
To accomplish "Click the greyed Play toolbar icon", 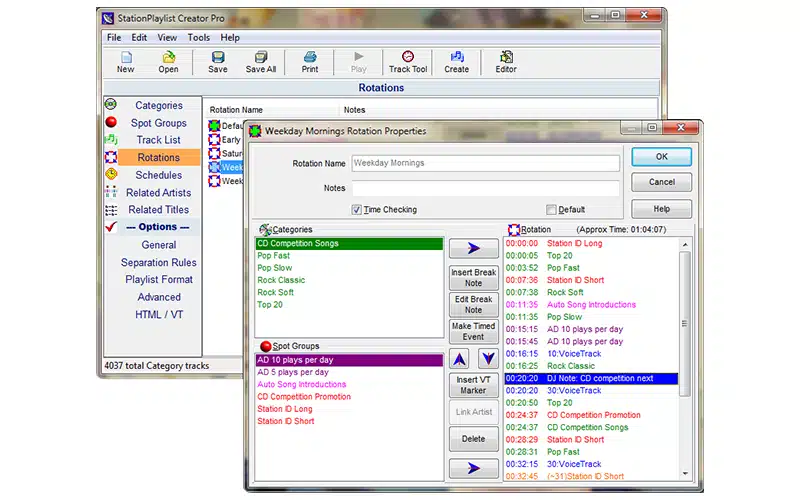I will click(x=359, y=62).
